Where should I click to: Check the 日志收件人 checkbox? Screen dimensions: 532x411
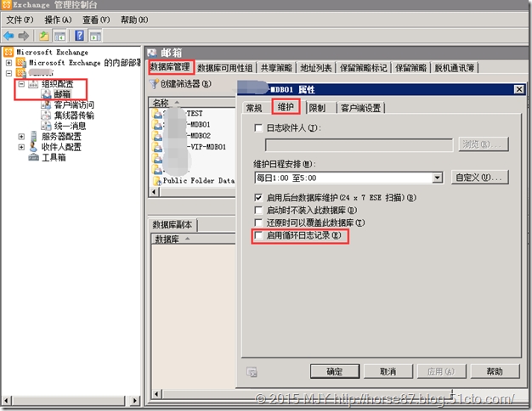coord(258,128)
